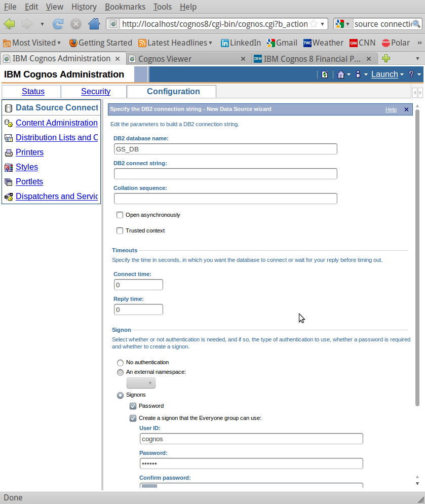Enable Open asynchronously checkbox
Image resolution: width=425 pixels, height=504 pixels.
(120, 215)
